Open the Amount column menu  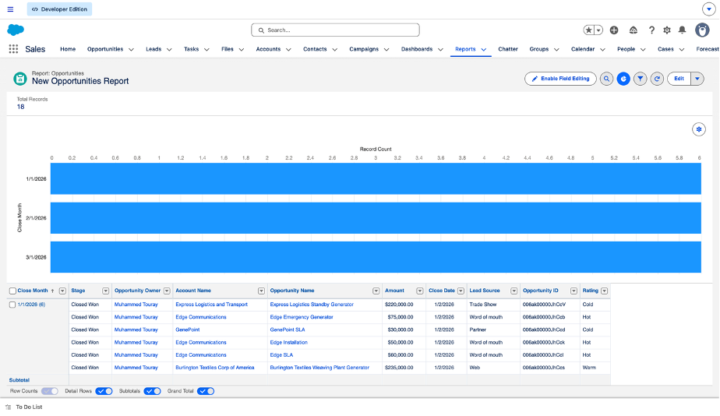pos(420,291)
